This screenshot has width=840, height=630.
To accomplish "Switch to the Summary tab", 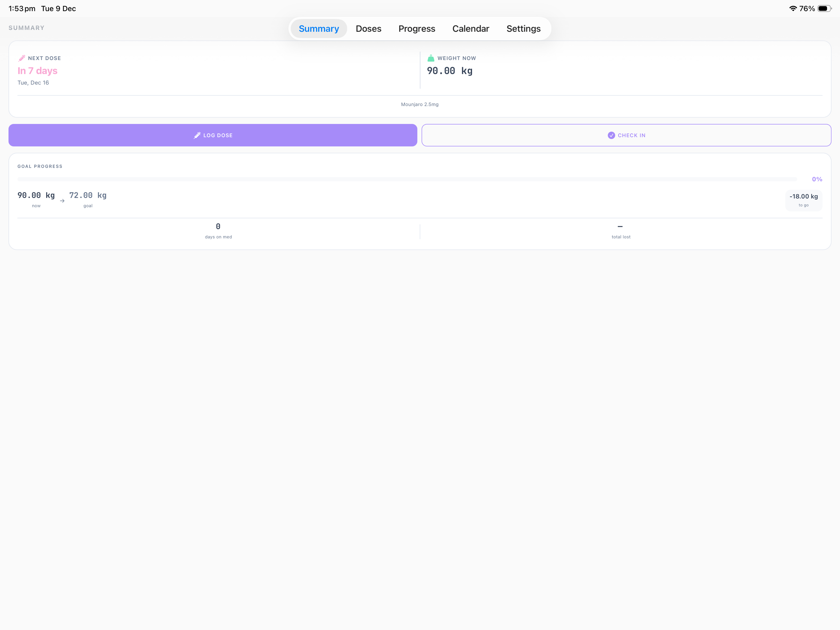I will tap(319, 29).
